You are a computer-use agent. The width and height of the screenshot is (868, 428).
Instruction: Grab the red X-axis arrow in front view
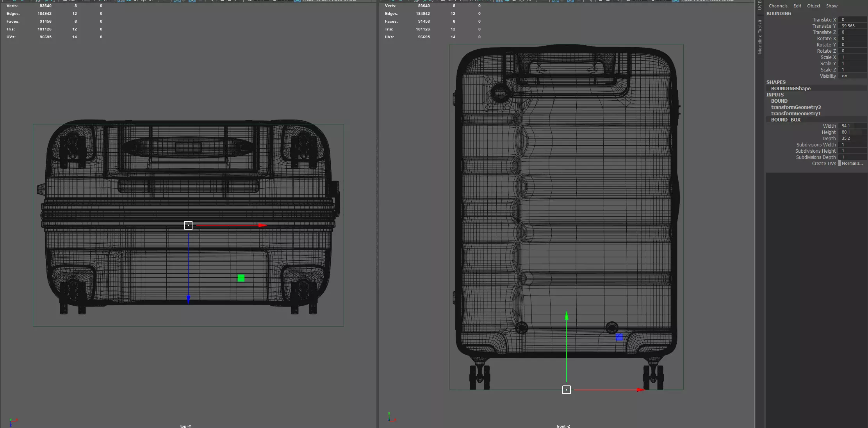(641, 390)
